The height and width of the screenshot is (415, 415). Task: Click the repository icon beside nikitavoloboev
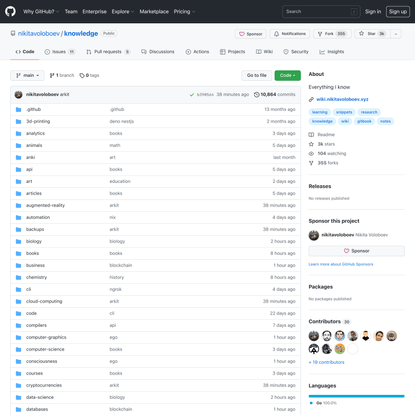coord(13,33)
